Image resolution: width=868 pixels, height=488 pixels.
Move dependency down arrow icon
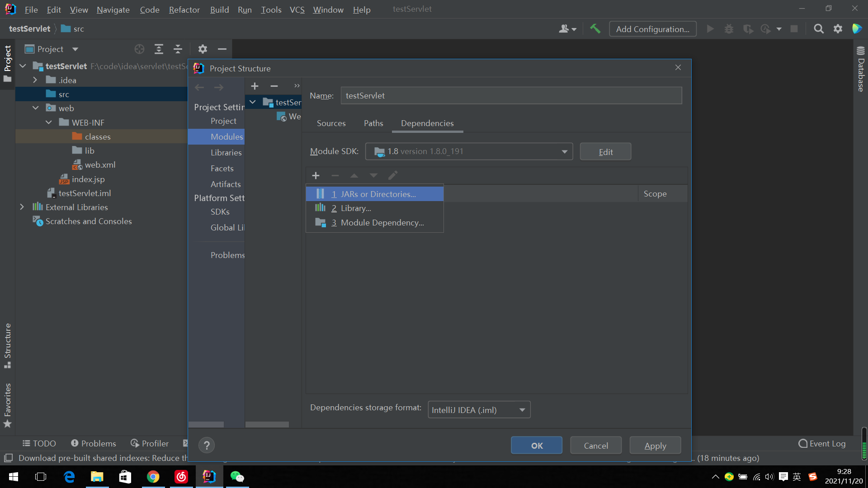click(373, 175)
